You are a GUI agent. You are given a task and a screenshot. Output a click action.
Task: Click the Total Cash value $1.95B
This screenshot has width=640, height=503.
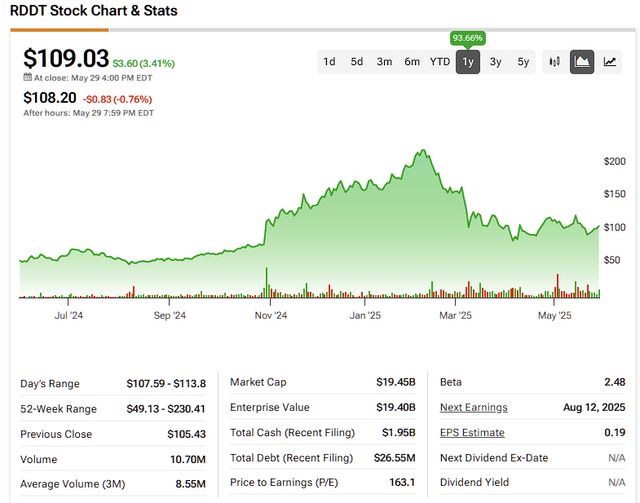click(398, 432)
